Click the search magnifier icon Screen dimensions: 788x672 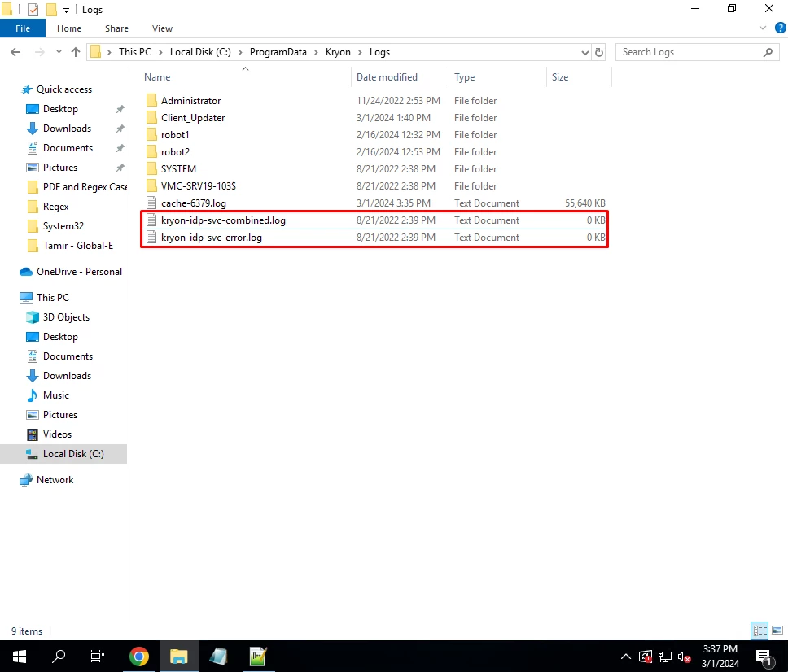click(768, 52)
